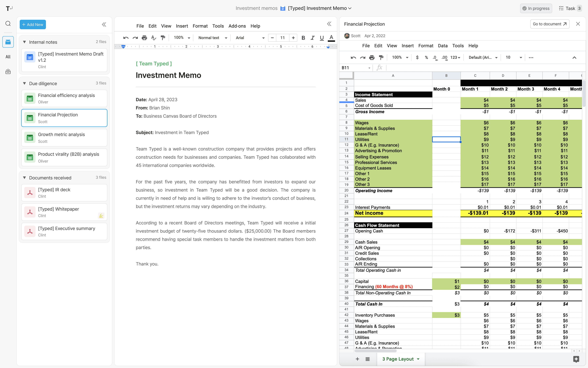This screenshot has height=368, width=588.
Task: Click the Explore icon at bottom right
Action: click(576, 359)
